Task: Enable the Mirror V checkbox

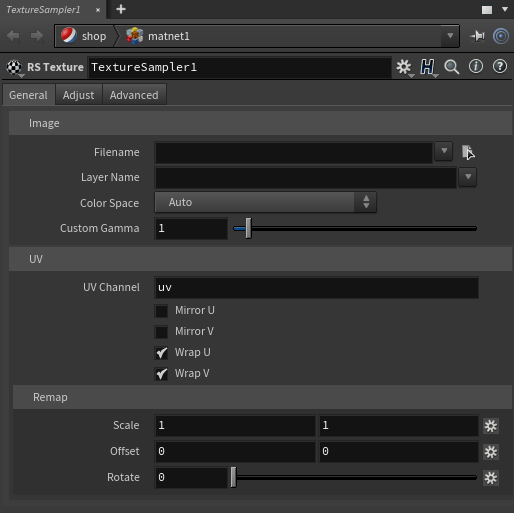Action: pyautogui.click(x=161, y=332)
